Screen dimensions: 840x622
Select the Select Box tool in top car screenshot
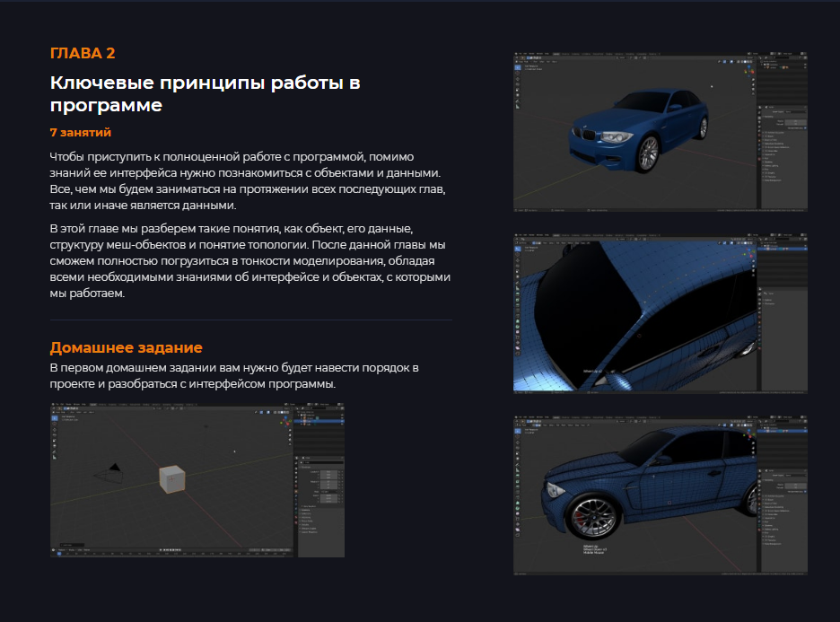point(518,69)
